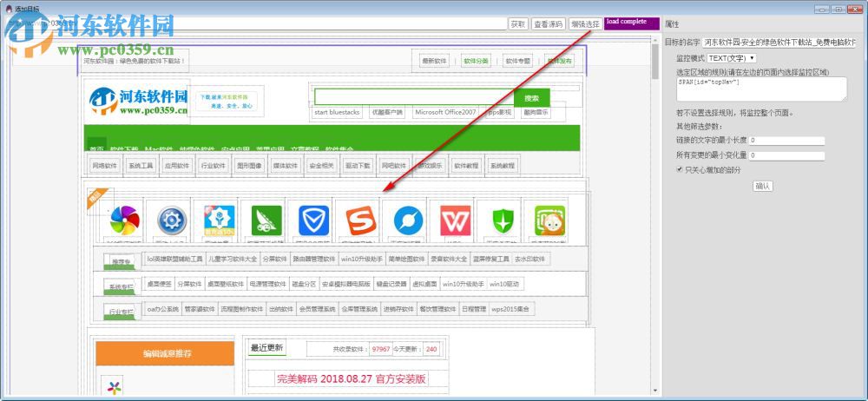Image resolution: width=868 pixels, height=401 pixels.
Task: Click the 97967 total software count
Action: click(381, 350)
